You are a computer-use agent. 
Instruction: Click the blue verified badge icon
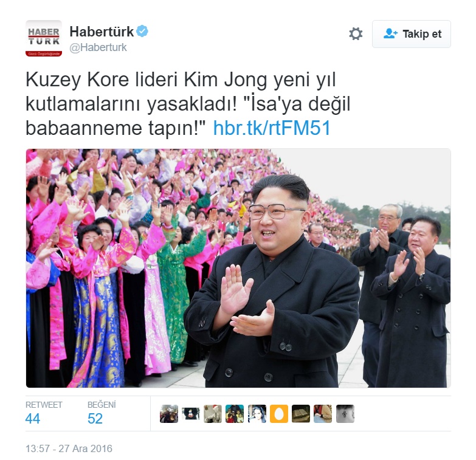pyautogui.click(x=142, y=31)
